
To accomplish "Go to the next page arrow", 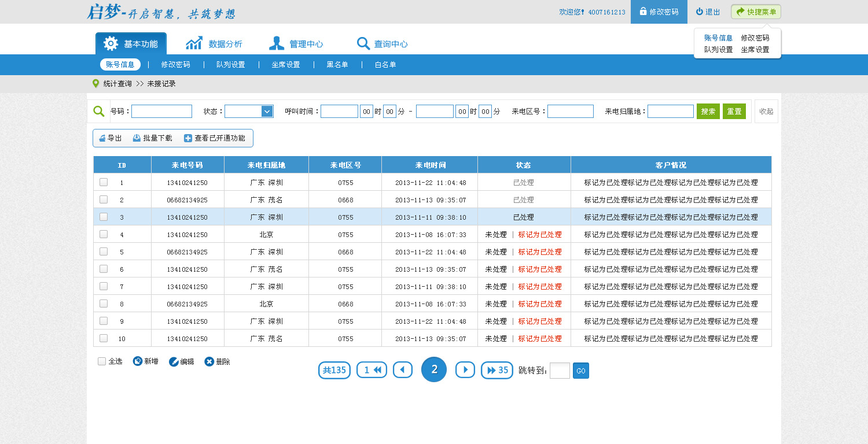I will click(465, 370).
